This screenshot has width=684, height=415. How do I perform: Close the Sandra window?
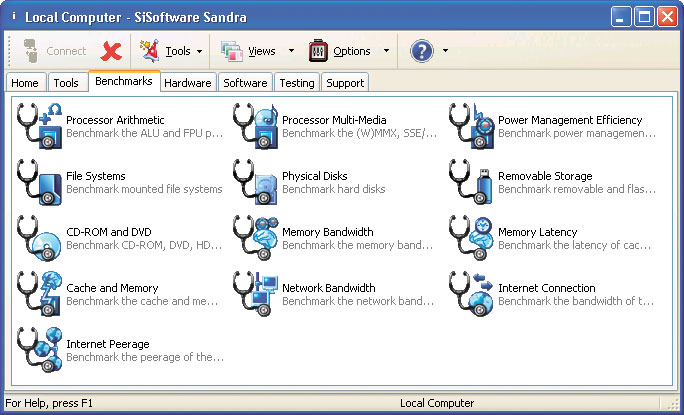point(668,17)
